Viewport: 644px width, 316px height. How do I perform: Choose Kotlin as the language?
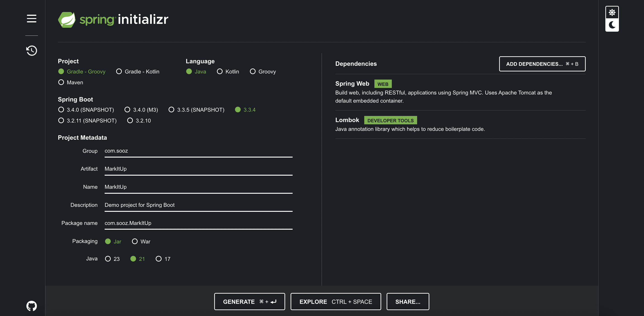[228, 71]
